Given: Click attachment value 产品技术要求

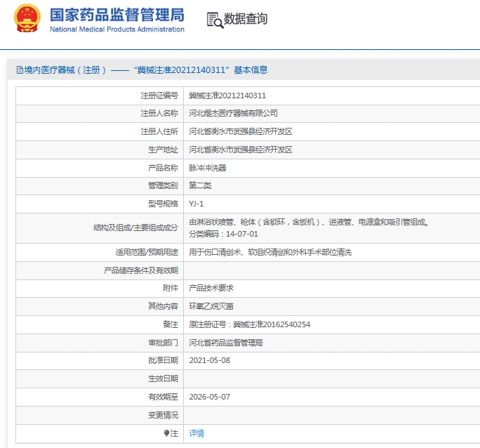Looking at the screenshot, I should tap(211, 288).
